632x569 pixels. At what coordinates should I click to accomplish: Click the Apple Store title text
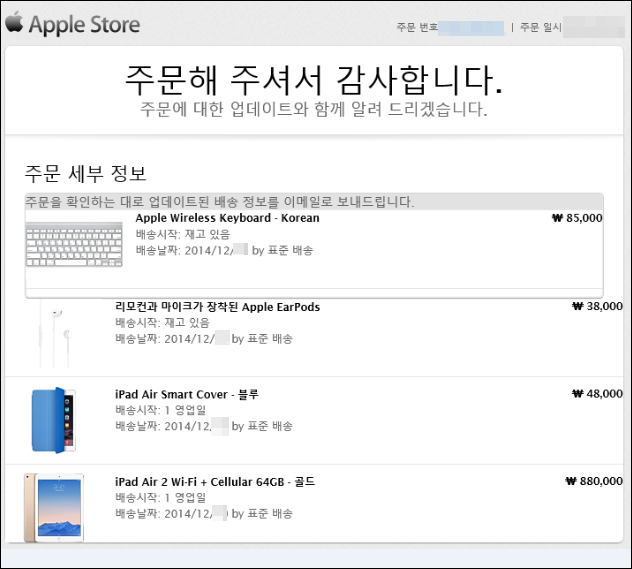85,25
